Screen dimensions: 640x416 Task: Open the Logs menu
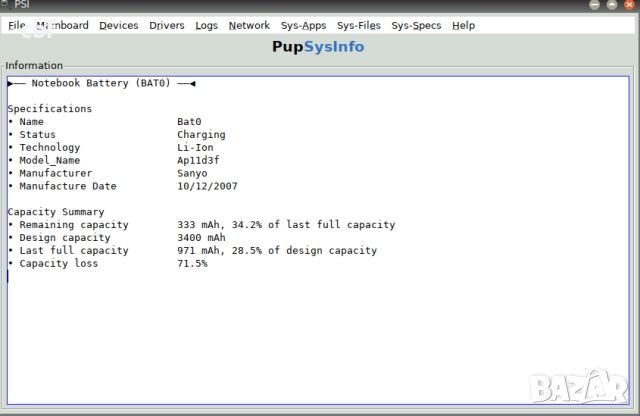click(x=207, y=25)
